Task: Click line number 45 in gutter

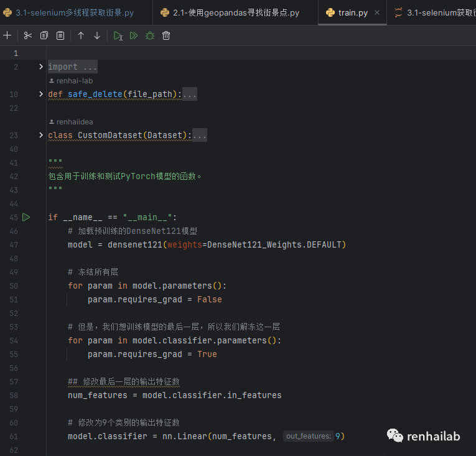Action: tap(14, 217)
